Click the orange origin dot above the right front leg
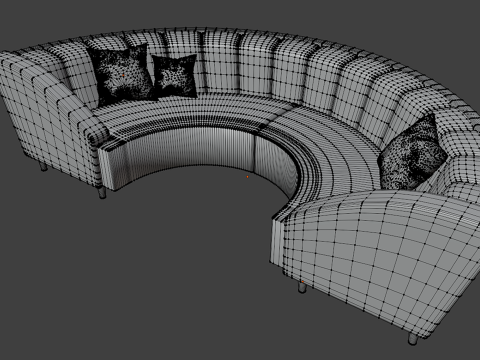 coord(303,282)
